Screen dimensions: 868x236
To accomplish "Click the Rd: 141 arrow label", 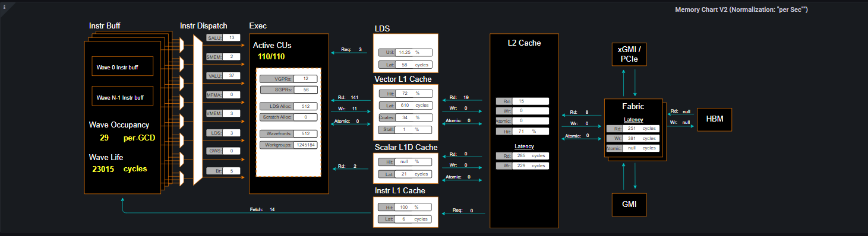I will point(348,97).
